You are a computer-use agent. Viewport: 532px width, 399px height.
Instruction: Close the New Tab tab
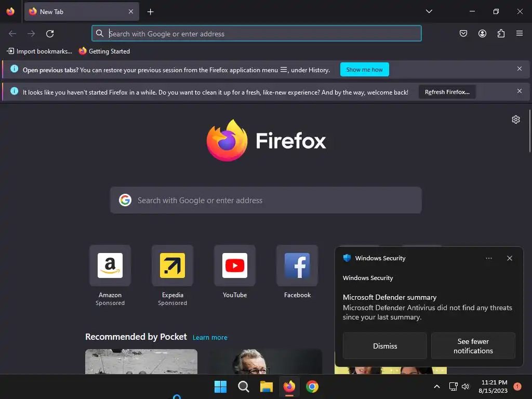(131, 11)
